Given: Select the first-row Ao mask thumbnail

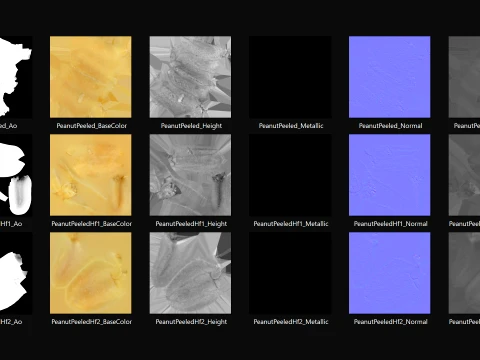Looking at the screenshot, I should pyautogui.click(x=16, y=77).
